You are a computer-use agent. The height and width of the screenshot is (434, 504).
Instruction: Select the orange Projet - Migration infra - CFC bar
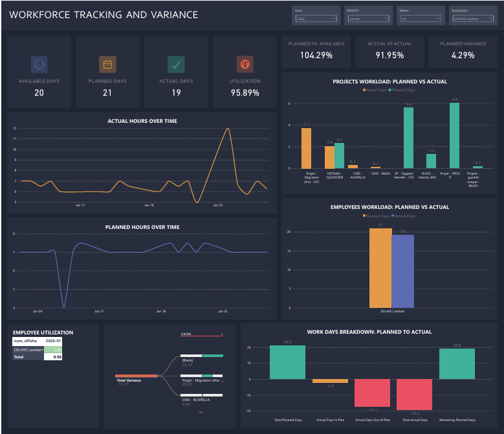point(306,148)
